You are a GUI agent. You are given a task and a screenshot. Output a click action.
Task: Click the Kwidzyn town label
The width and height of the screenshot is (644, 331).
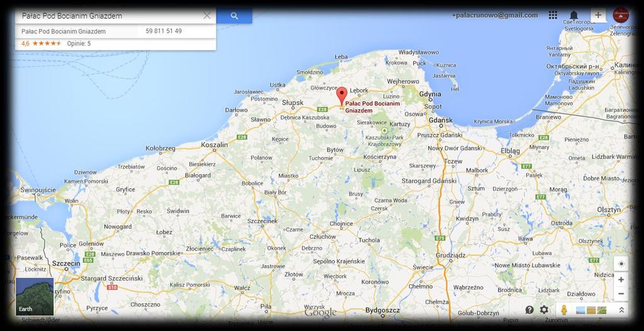(x=467, y=219)
